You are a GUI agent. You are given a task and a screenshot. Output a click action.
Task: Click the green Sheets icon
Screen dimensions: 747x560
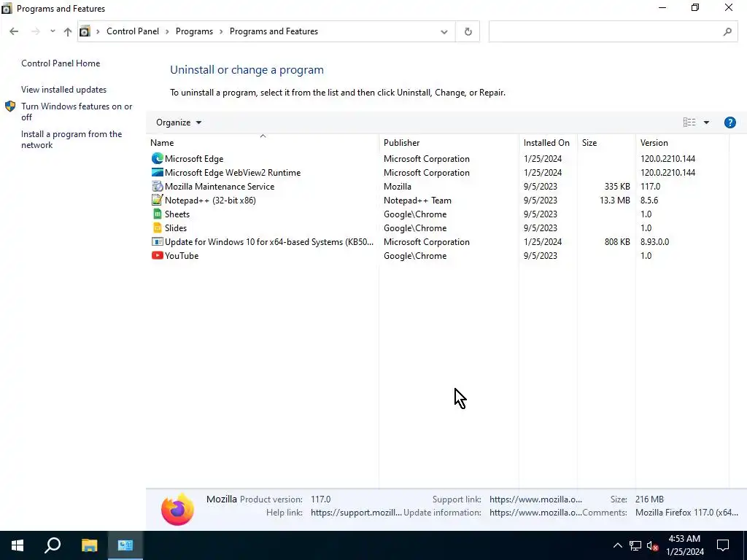tap(158, 214)
